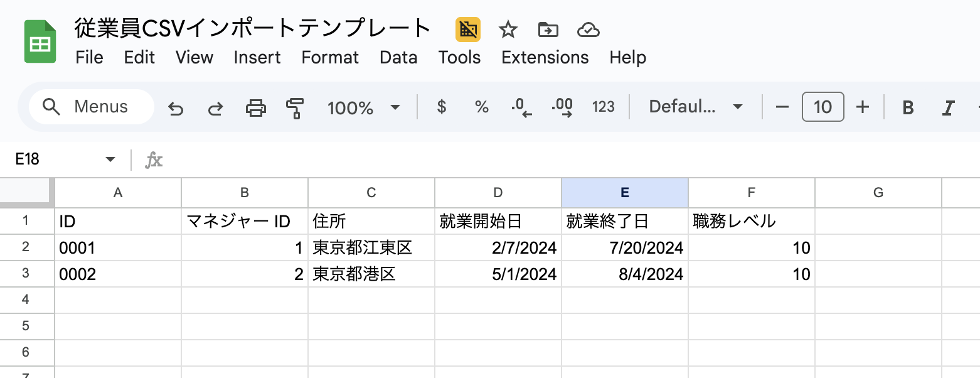The height and width of the screenshot is (378, 980).
Task: Open the Name box dropdown arrow
Action: click(x=110, y=159)
